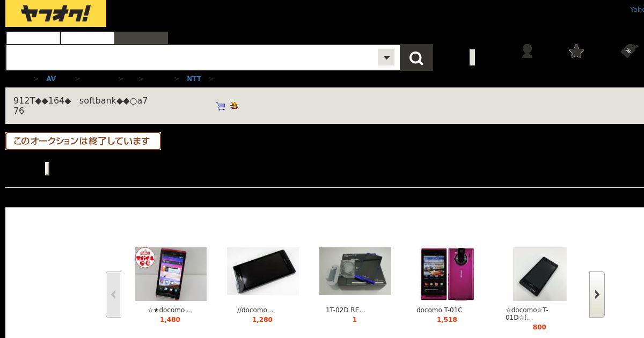Click the shopping cart icon near title
The width and height of the screenshot is (644, 338).
221,106
